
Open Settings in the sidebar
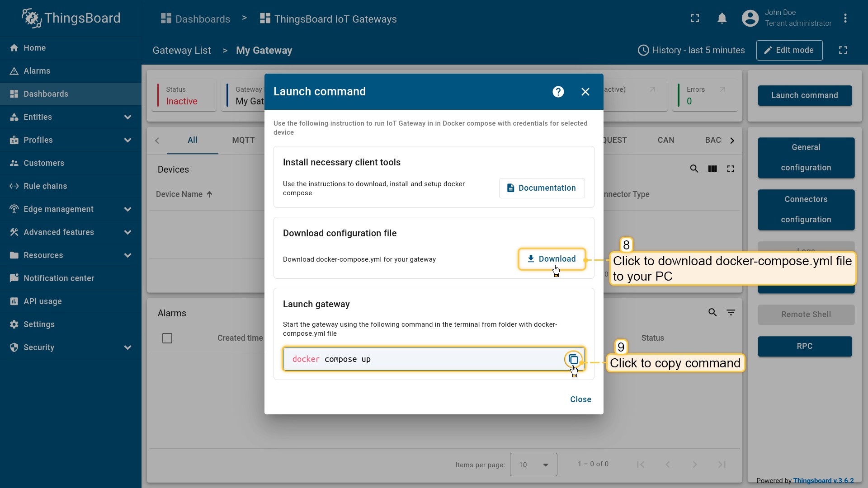[x=71, y=324]
